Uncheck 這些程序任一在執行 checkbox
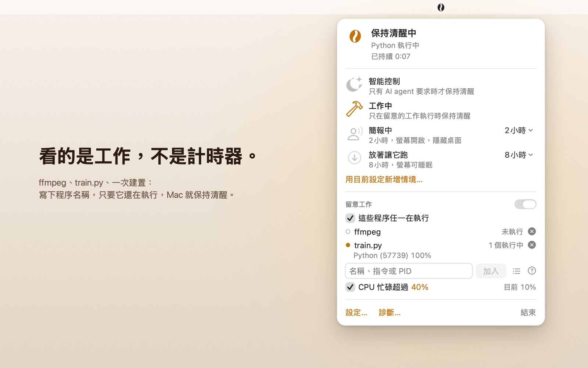This screenshot has width=588, height=368. click(350, 218)
